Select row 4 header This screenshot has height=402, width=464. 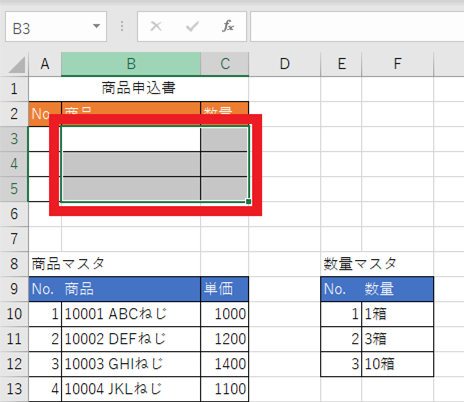point(14,164)
